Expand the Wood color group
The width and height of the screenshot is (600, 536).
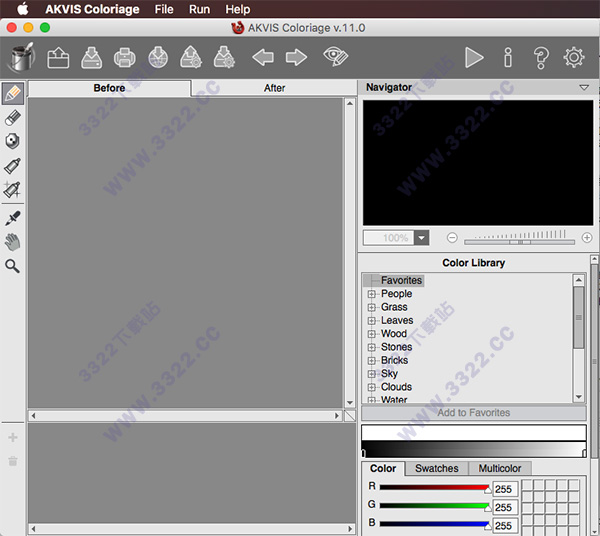371,334
